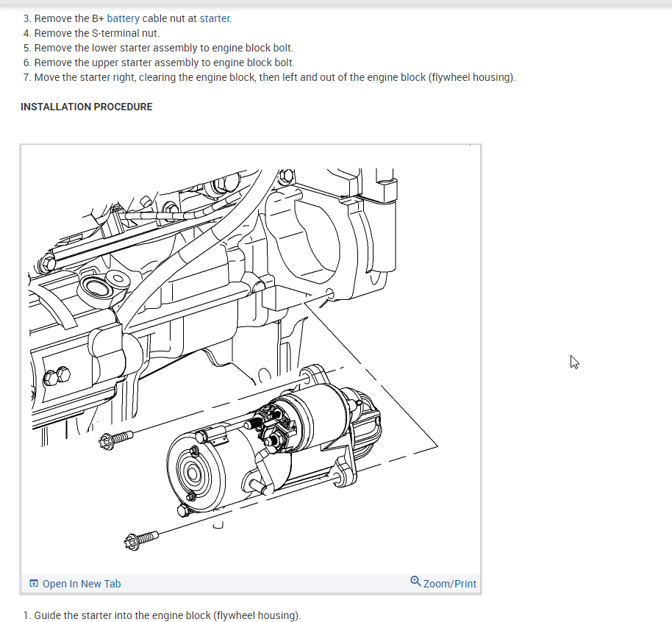Select step 5 lower starter bolt text
This screenshot has width=672, height=622.
tap(164, 48)
